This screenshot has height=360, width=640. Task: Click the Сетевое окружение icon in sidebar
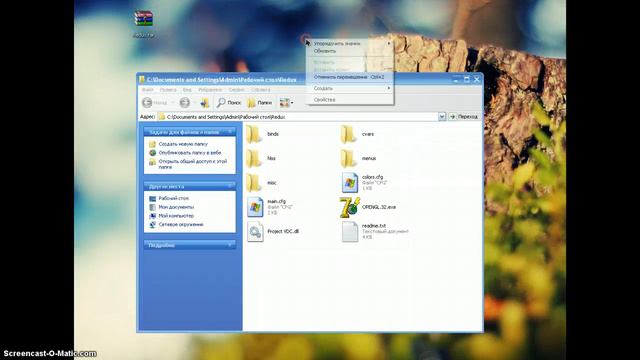tap(153, 224)
